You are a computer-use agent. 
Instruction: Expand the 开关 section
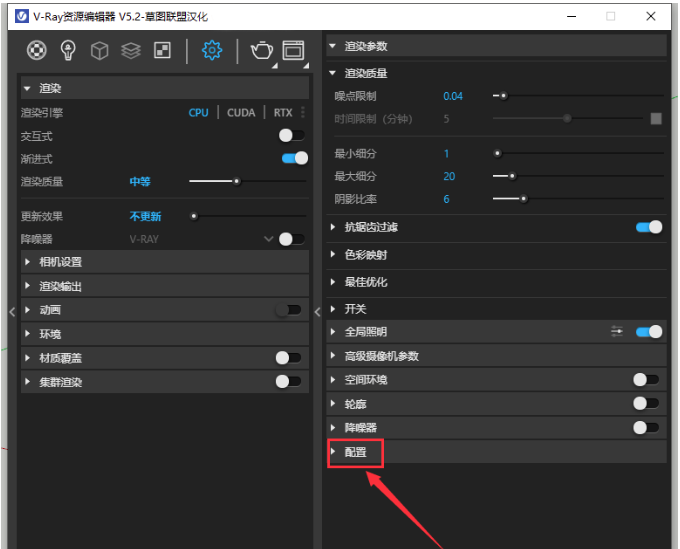point(497,309)
